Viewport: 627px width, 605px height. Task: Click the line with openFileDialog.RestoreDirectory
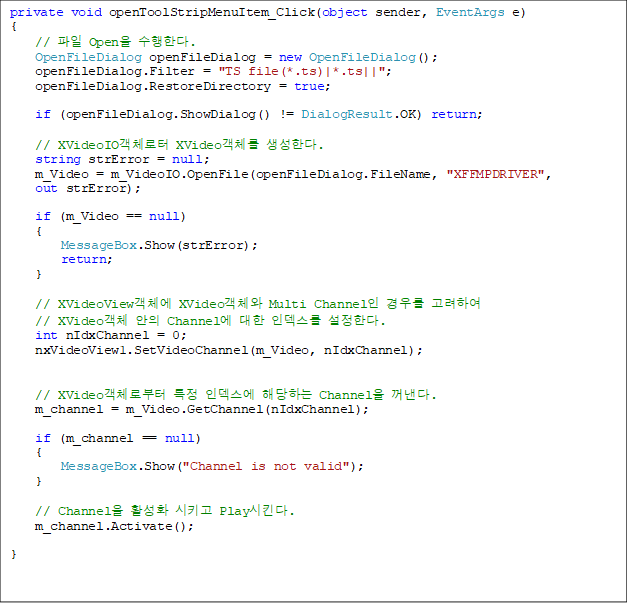coord(183,86)
